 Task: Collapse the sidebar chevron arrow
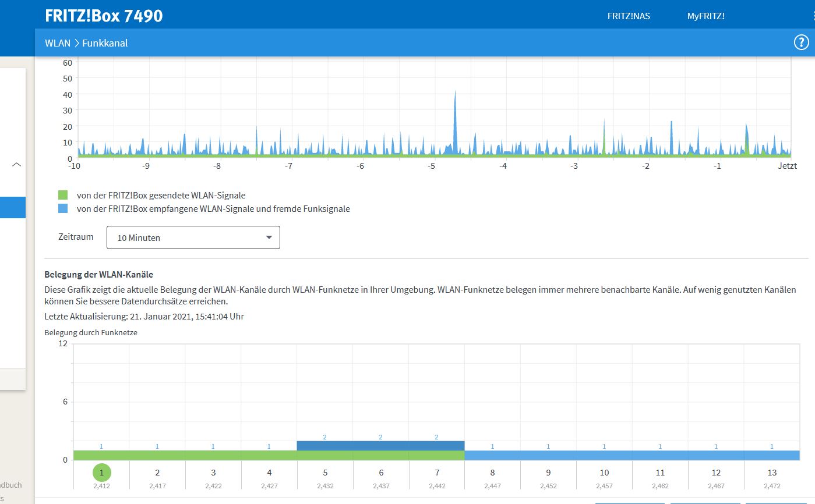click(17, 165)
